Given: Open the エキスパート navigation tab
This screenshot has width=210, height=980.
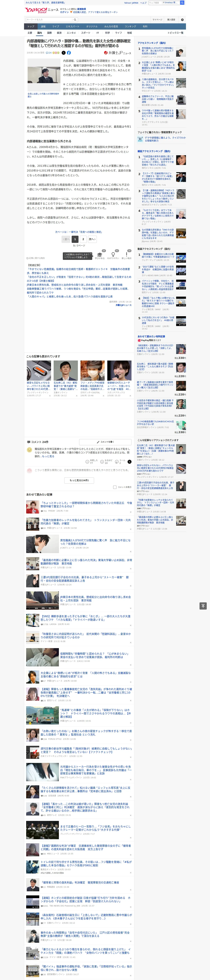Looking at the screenshot, I should click(x=72, y=27).
